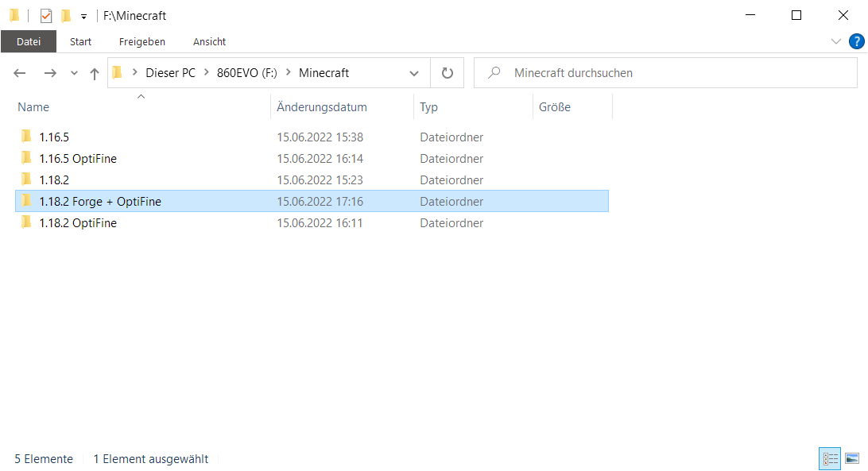Open the recent locations dropdown arrow
This screenshot has width=868, height=471.
pyautogui.click(x=74, y=73)
